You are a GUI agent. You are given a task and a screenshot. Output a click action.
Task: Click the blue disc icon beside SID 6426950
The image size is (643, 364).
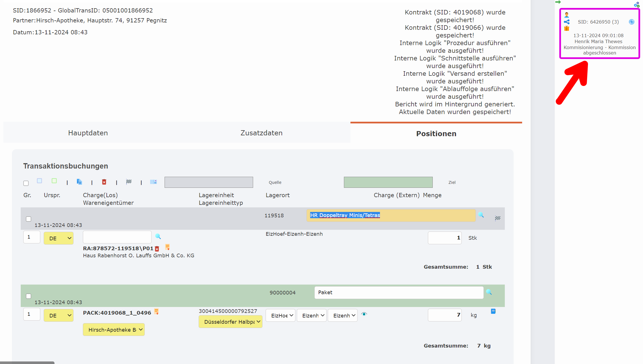[x=631, y=22]
